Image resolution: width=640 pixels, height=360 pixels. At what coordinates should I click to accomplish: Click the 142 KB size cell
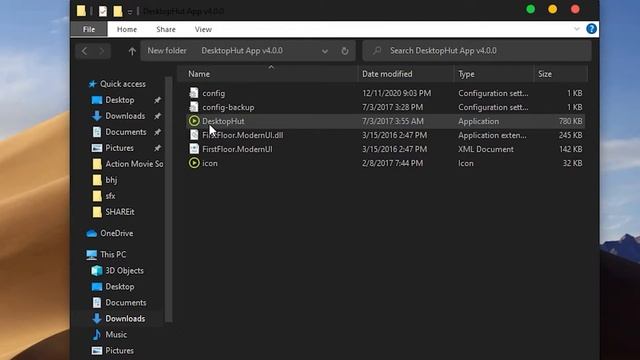point(570,149)
